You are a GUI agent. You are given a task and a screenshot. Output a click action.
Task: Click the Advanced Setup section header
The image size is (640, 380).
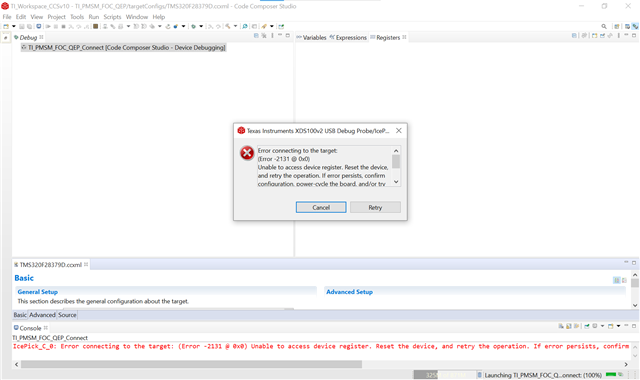[x=349, y=292]
